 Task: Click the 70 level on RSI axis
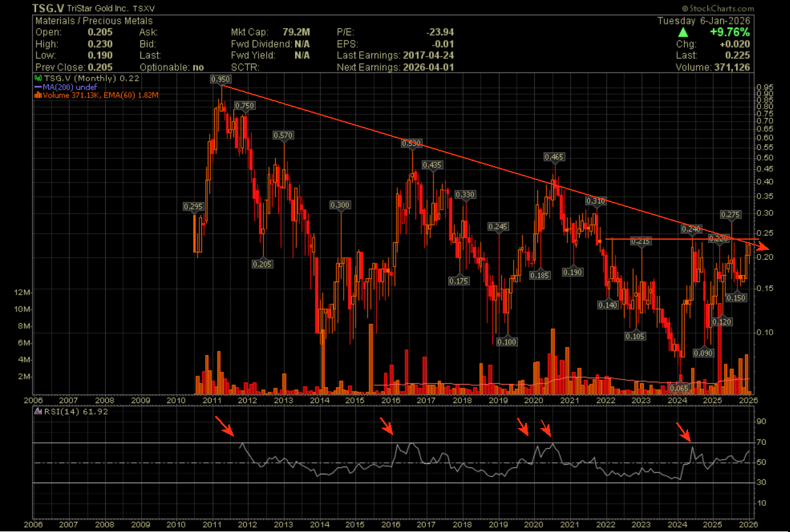(x=762, y=442)
